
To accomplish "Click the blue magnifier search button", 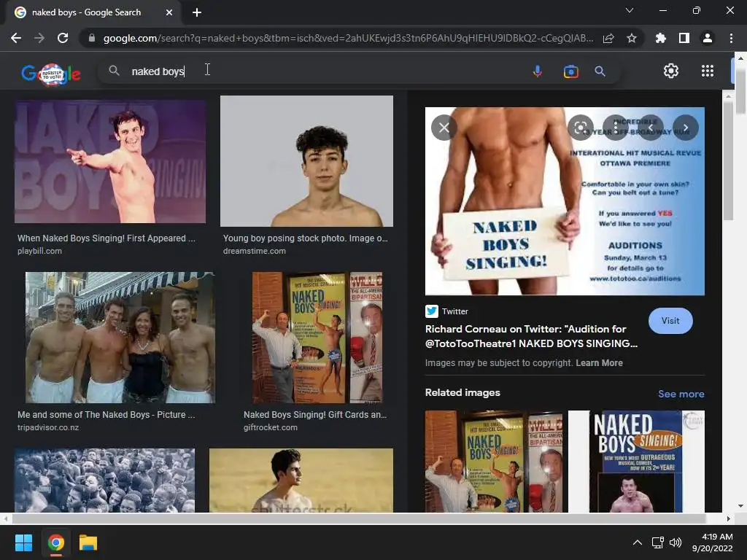I will pyautogui.click(x=600, y=71).
